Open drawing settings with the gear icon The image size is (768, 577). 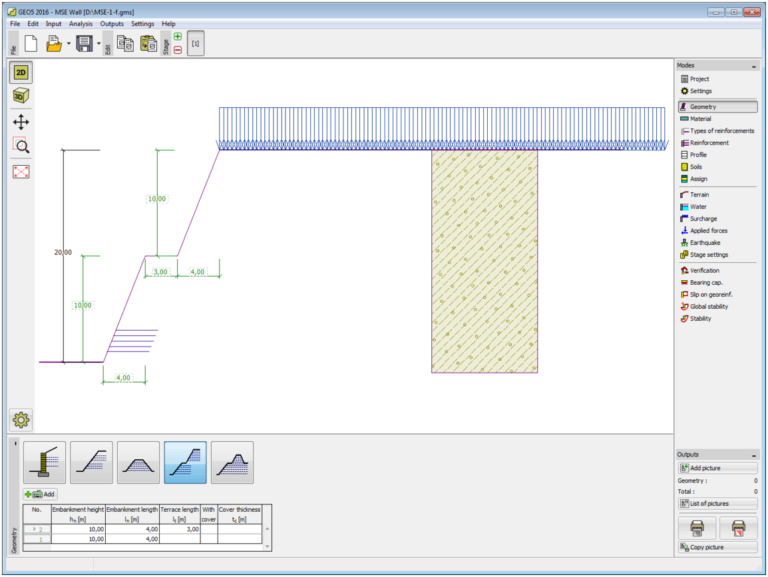pos(21,420)
